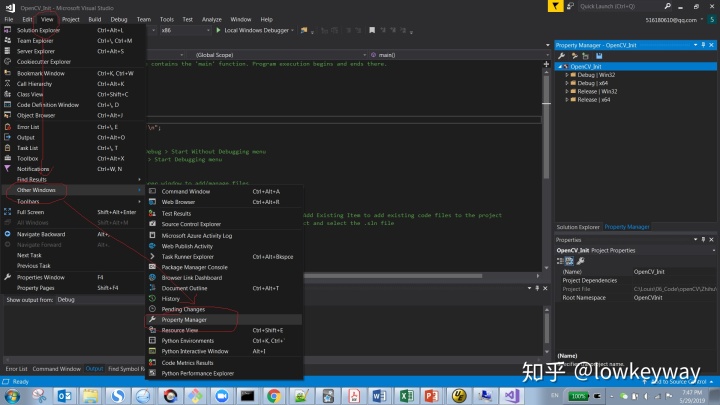Click the History clock icon
The height and width of the screenshot is (405, 720).
(x=152, y=298)
